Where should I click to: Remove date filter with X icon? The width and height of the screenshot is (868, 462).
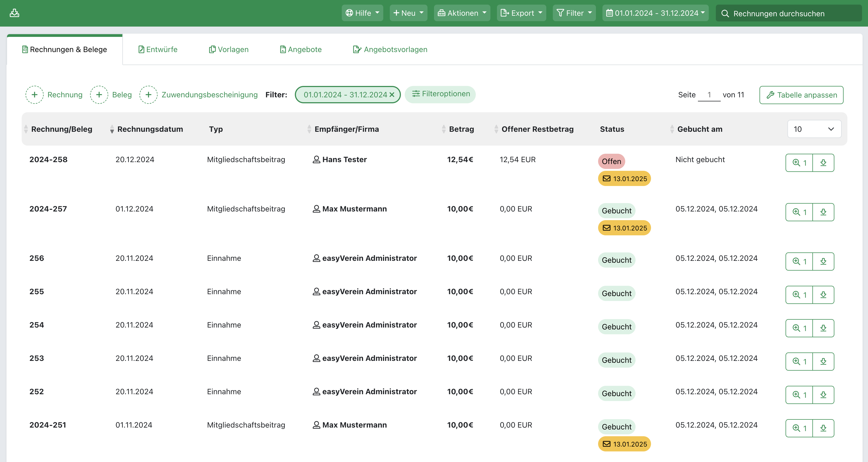pos(392,95)
